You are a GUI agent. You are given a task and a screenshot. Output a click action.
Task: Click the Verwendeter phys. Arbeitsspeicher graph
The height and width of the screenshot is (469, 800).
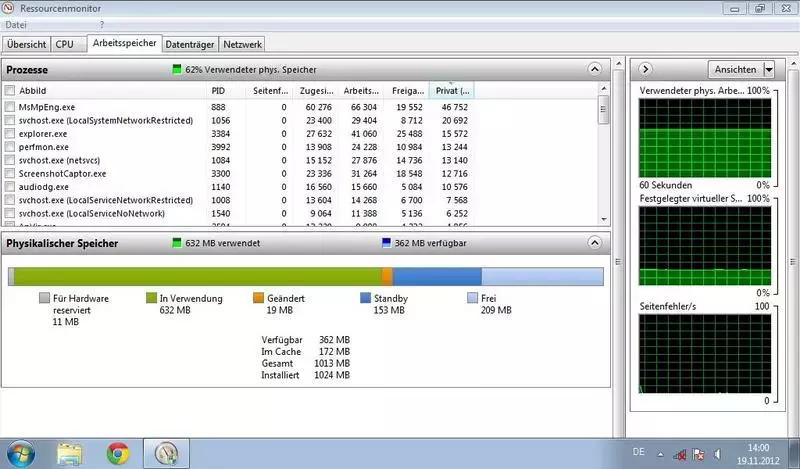(x=705, y=138)
